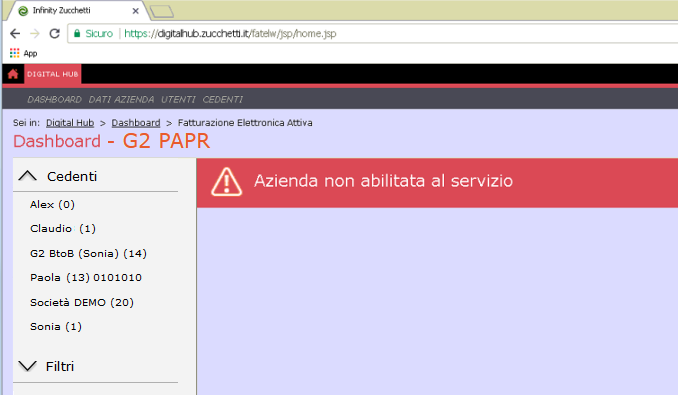Screen dimensions: 678x395
Task: Open a new browser tab
Action: 162,11
